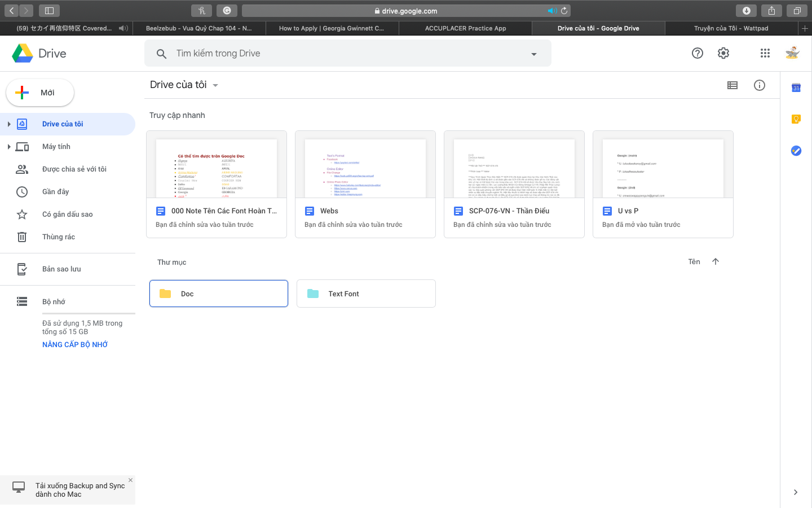Reverse sort direction arrow next to Tên

(x=716, y=261)
